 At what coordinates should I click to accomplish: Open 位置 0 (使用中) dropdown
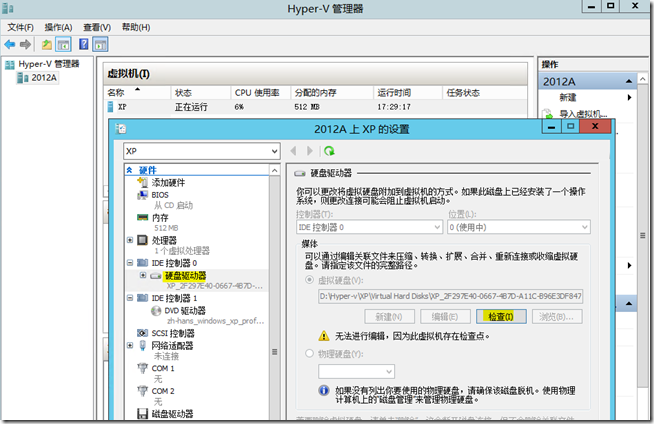519,227
